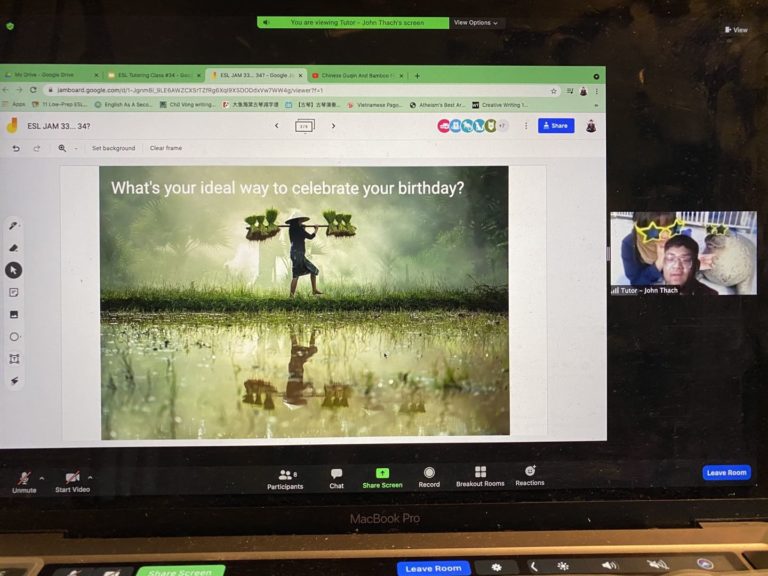Tap the Touch Bar brightness icon
The width and height of the screenshot is (768, 576).
563,566
